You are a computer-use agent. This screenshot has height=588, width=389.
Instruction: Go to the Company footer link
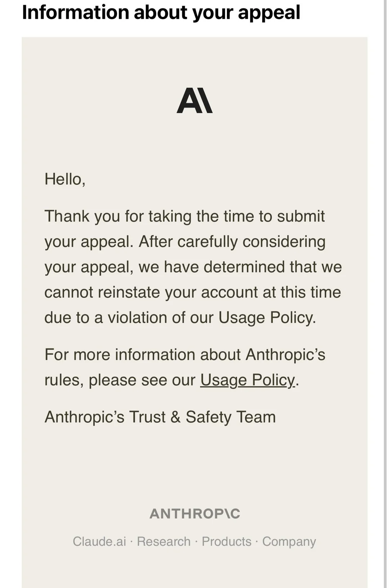(289, 542)
